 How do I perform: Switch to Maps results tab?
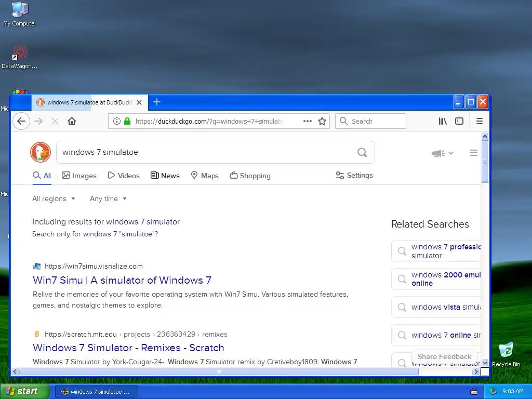tap(205, 176)
